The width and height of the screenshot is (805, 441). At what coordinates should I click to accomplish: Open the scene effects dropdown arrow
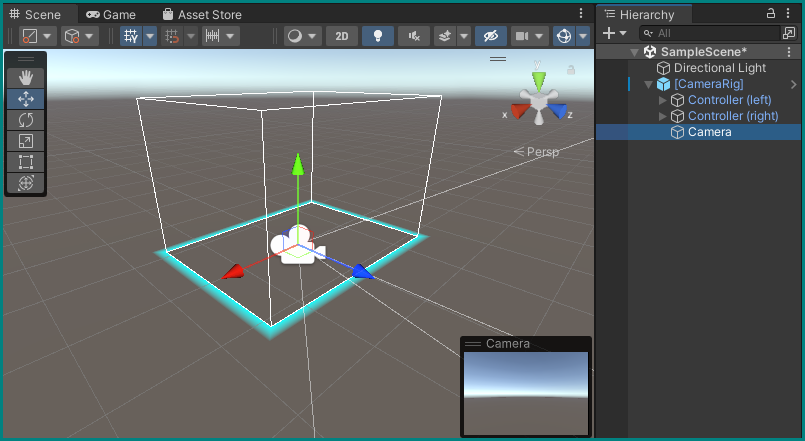click(x=464, y=36)
